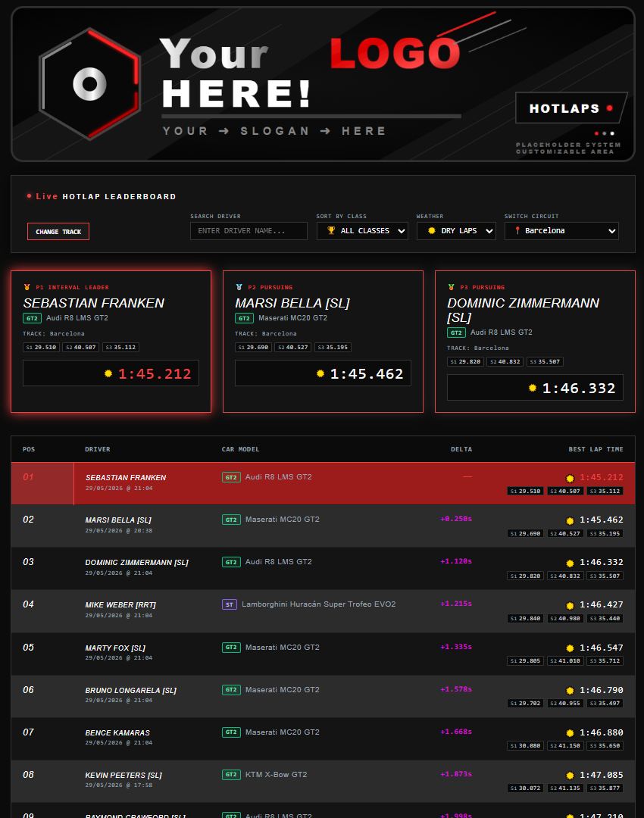Click ST class badge in Mike Weber row
This screenshot has width=644, height=818.
pyautogui.click(x=230, y=604)
